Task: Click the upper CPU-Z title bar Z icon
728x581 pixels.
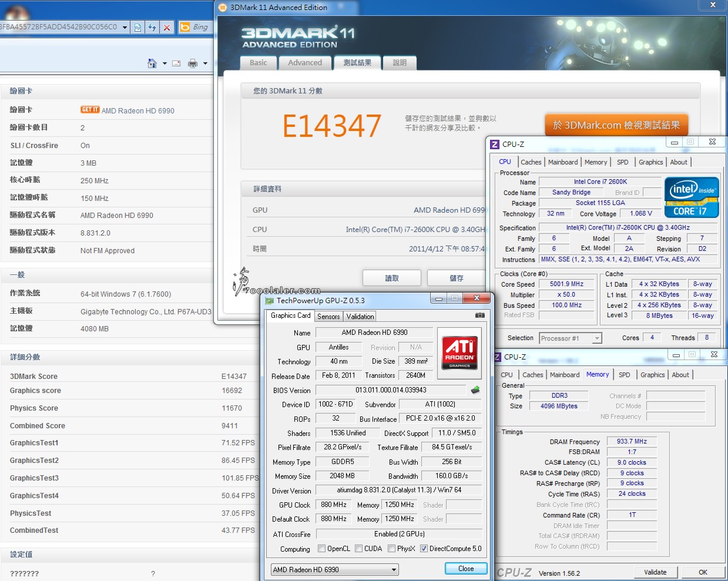Action: point(495,144)
